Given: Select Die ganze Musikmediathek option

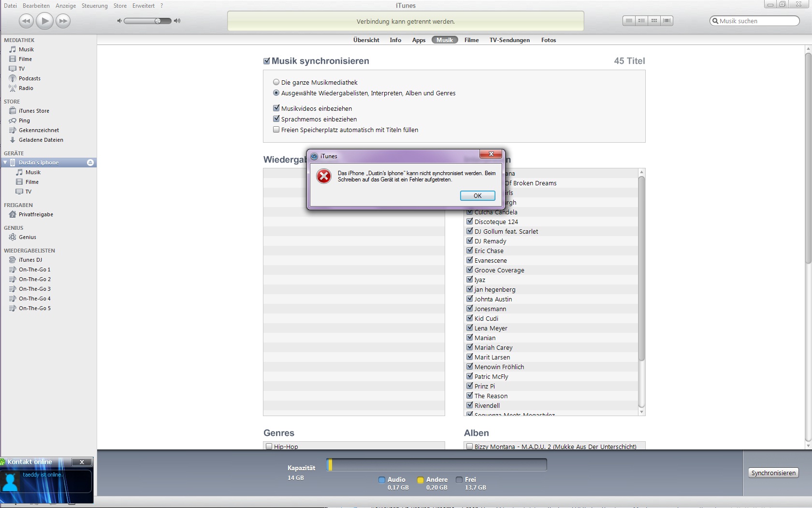Looking at the screenshot, I should click(x=276, y=82).
